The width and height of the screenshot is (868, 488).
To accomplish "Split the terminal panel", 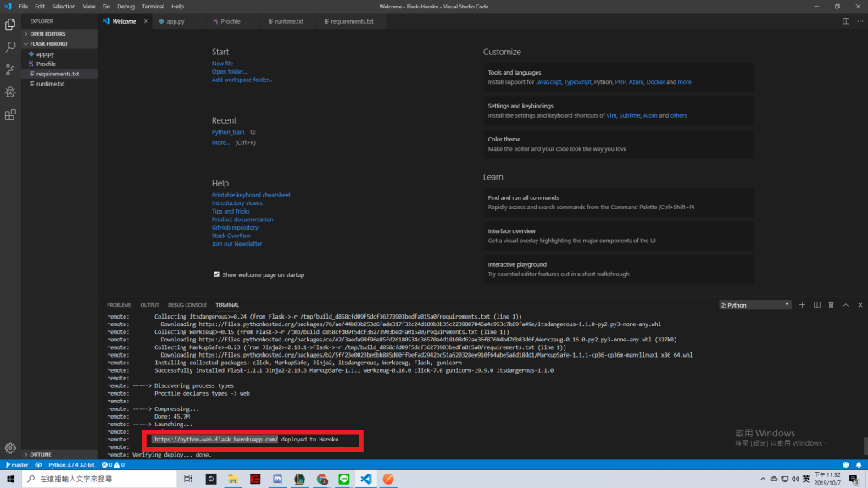I will pyautogui.click(x=816, y=305).
